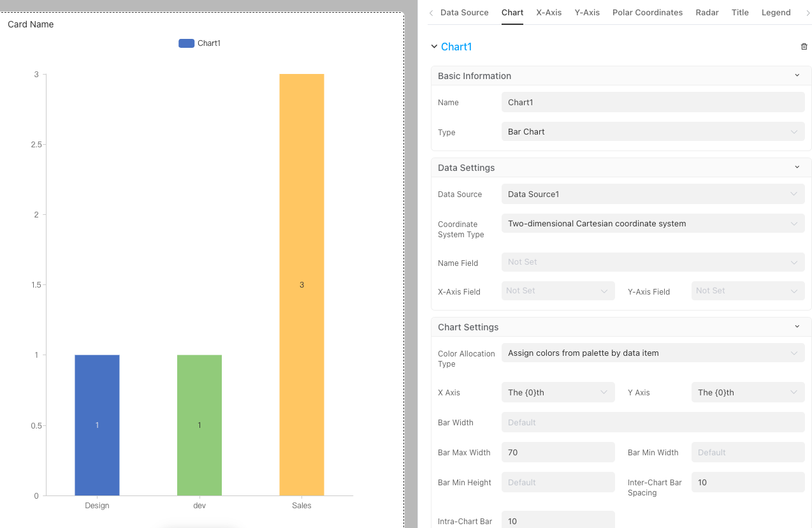Image resolution: width=812 pixels, height=528 pixels.
Task: Delete Chart1 using the trash icon
Action: 804,47
